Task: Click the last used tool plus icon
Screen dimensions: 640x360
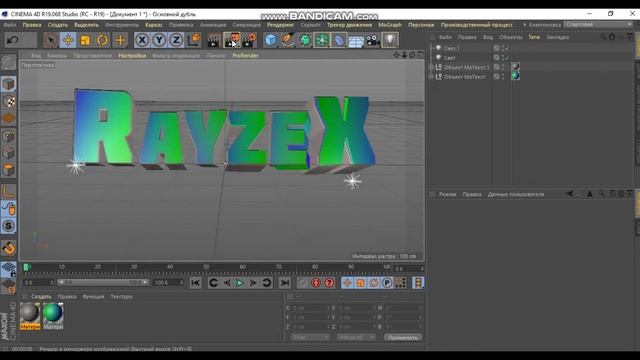Action: 120,40
